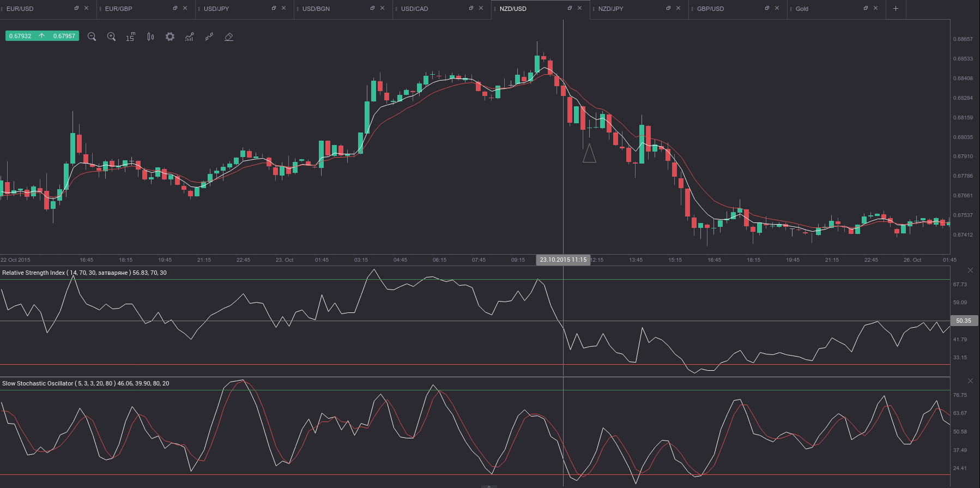Image resolution: width=980 pixels, height=488 pixels.
Task: Click the Relative Strength Index indicator label
Action: (84, 273)
